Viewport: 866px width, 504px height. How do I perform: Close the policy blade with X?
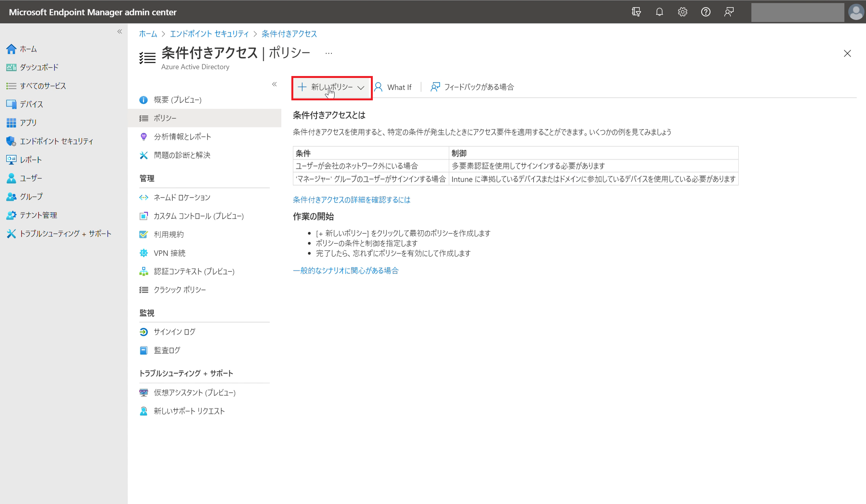tap(847, 54)
